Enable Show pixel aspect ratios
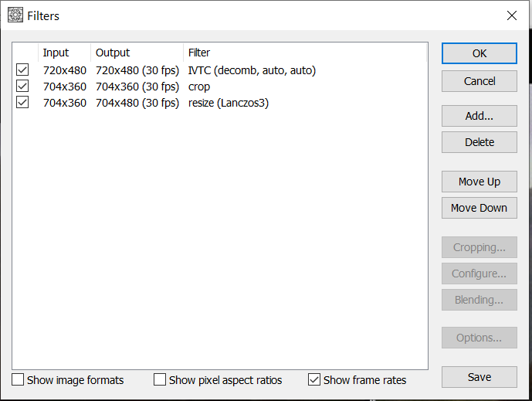The image size is (532, 401). (x=160, y=380)
